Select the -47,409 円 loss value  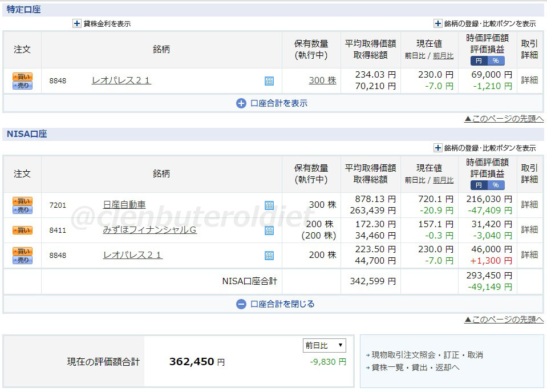(490, 211)
